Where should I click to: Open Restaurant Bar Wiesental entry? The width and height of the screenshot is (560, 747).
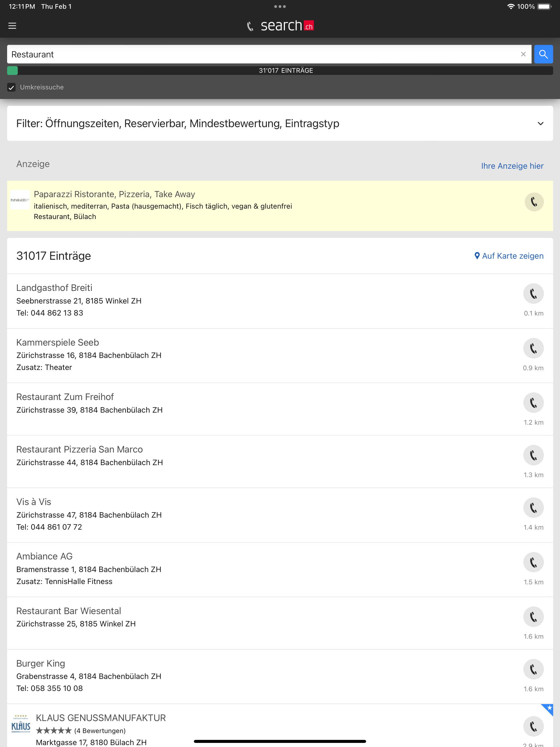tap(280, 623)
